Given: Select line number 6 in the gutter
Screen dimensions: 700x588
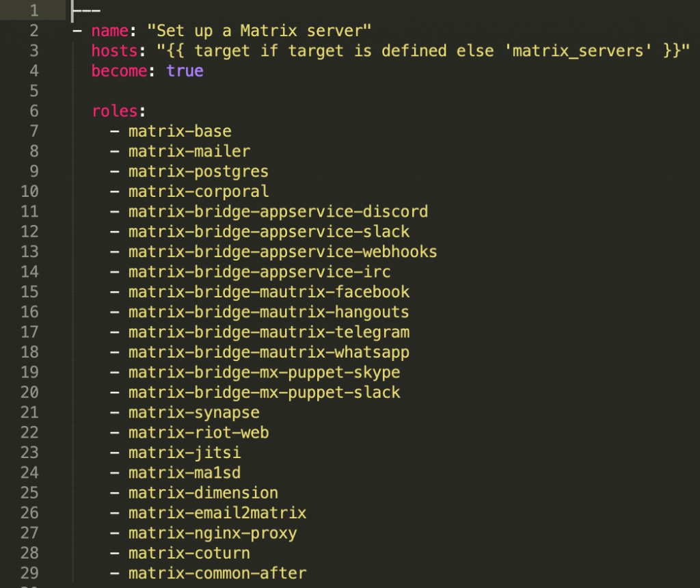Looking at the screenshot, I should (34, 111).
